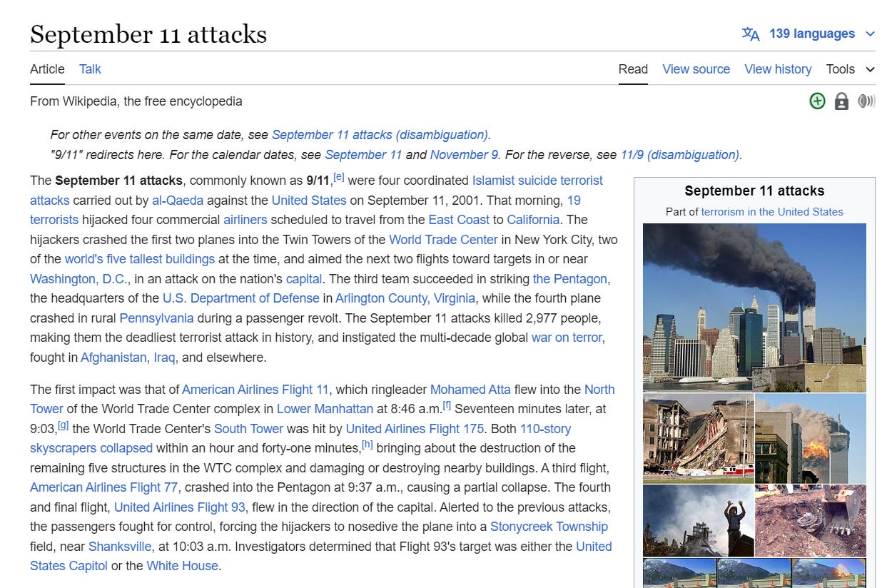Viewport: 892px width, 588px height.
Task: Open American Airlines Flight 77 link
Action: tap(103, 487)
